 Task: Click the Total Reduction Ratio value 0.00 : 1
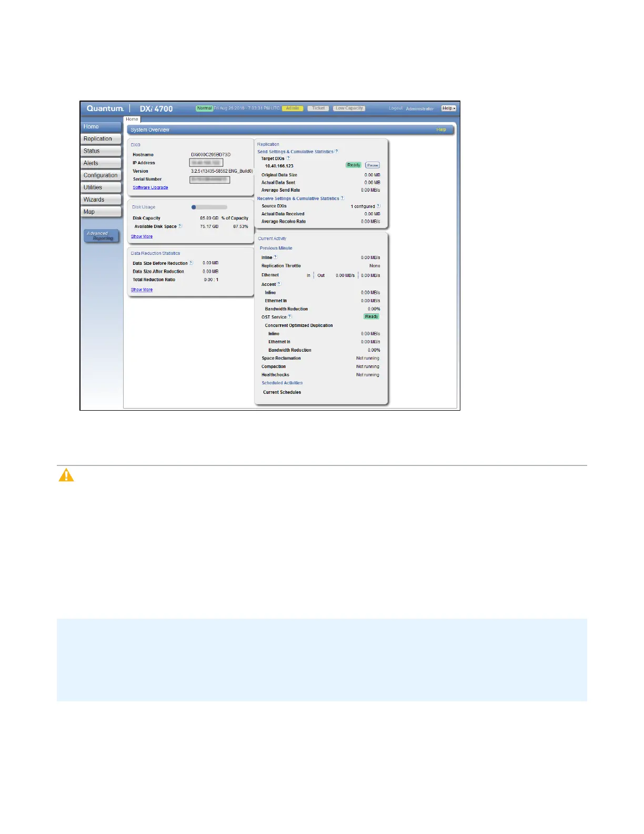click(x=211, y=280)
